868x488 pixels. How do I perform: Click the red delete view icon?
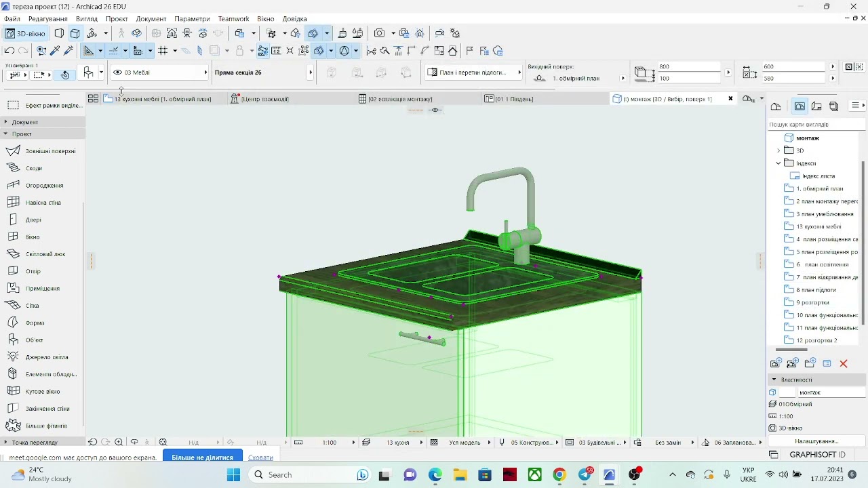point(844,364)
